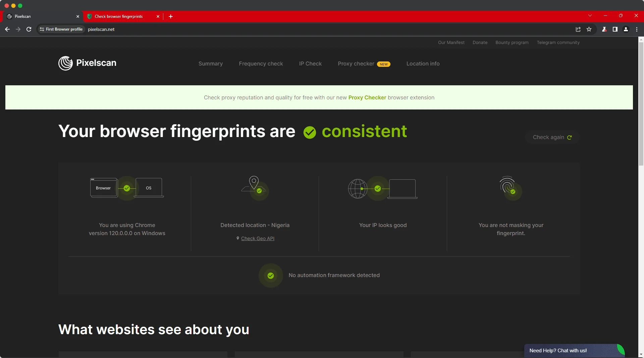
Task: Expand the tab search chevron
Action: [590, 15]
